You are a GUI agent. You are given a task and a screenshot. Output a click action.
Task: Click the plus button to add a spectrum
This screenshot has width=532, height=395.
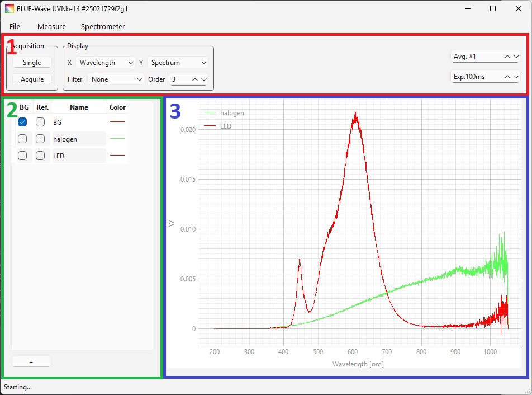tap(31, 362)
